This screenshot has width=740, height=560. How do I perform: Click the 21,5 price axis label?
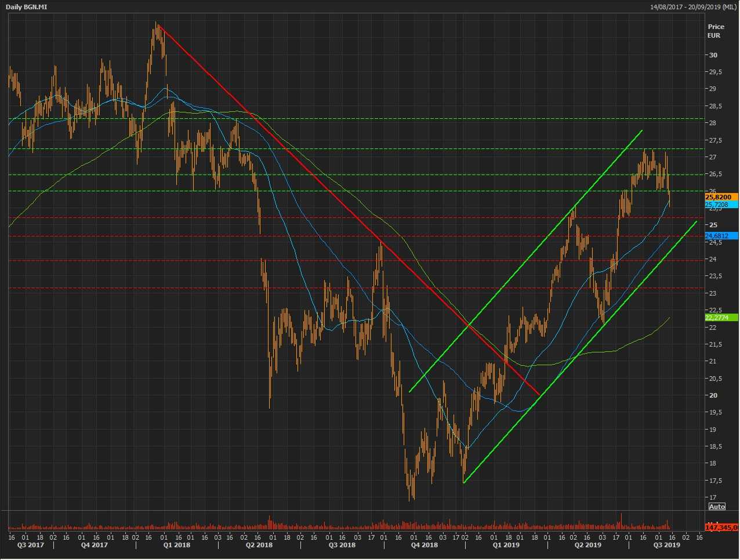(715, 344)
